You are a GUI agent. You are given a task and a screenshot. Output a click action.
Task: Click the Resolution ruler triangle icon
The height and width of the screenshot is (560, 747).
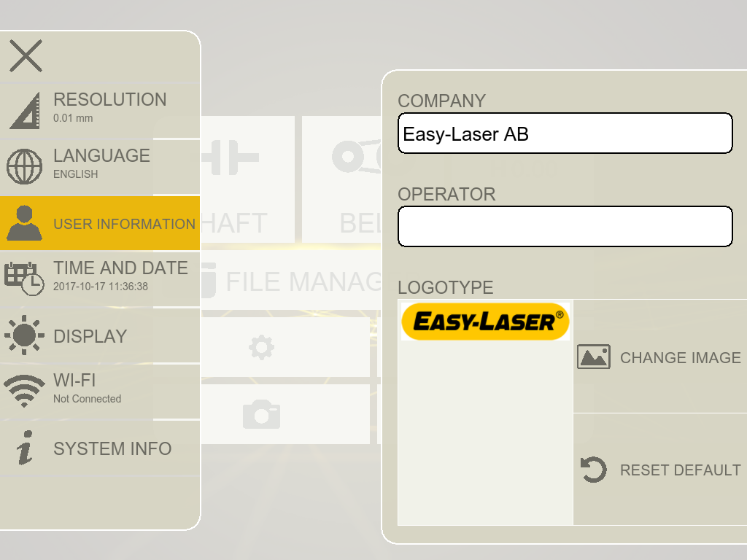click(24, 110)
